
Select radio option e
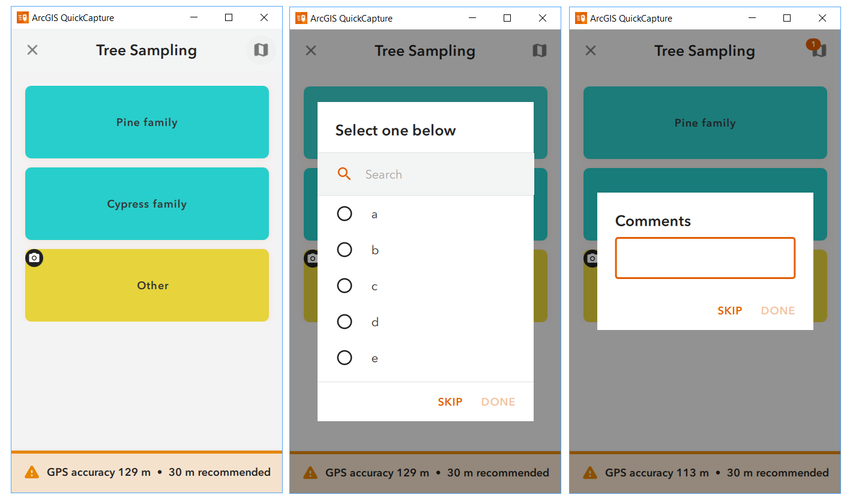click(345, 358)
